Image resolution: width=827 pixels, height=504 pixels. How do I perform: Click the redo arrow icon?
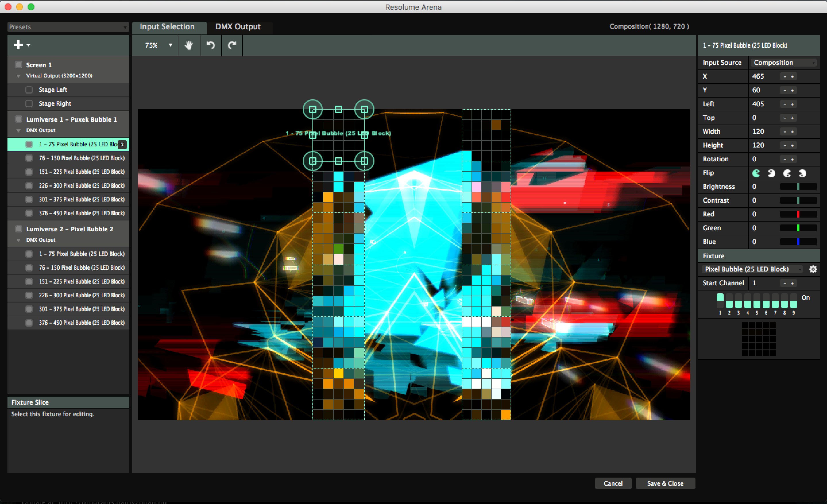[232, 45]
